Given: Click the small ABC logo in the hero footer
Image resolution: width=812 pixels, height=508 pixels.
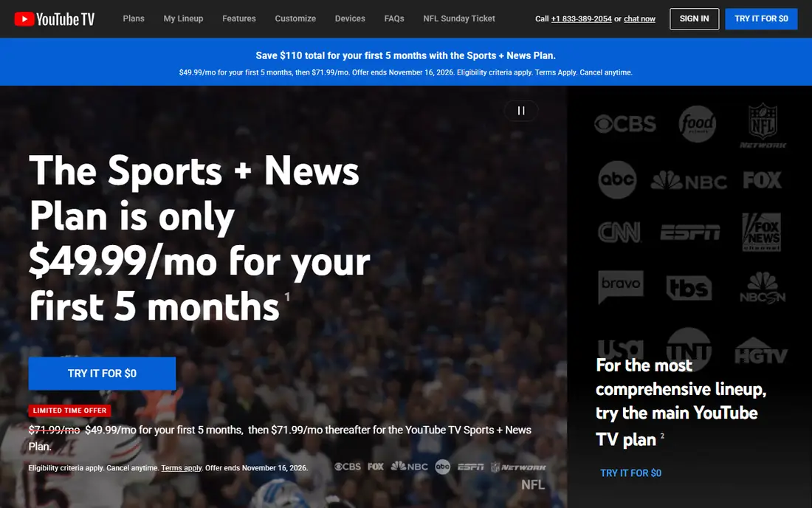Looking at the screenshot, I should (442, 467).
